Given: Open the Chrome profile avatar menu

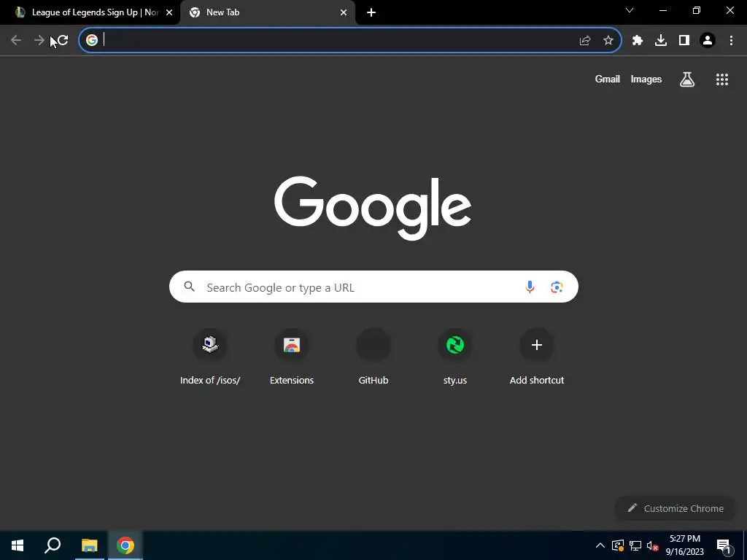Looking at the screenshot, I should click(708, 41).
